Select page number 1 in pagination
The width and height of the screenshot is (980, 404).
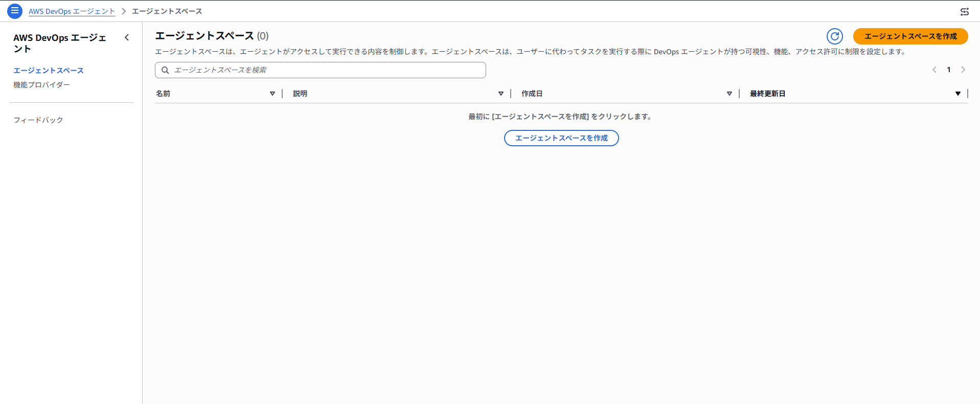tap(949, 70)
